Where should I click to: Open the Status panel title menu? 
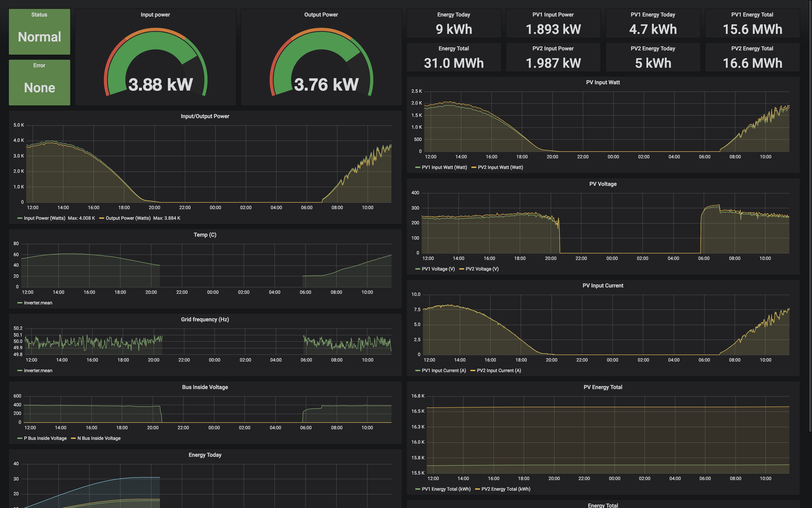point(39,15)
